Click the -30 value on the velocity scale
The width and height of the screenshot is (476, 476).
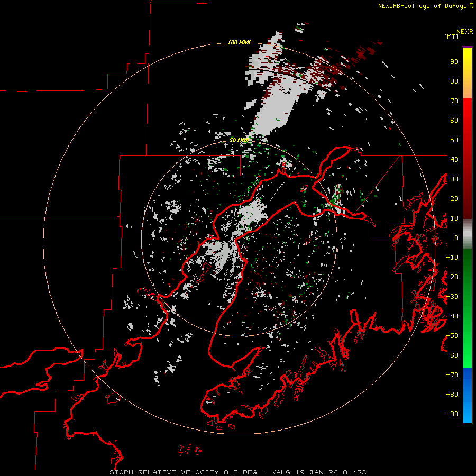click(x=452, y=297)
